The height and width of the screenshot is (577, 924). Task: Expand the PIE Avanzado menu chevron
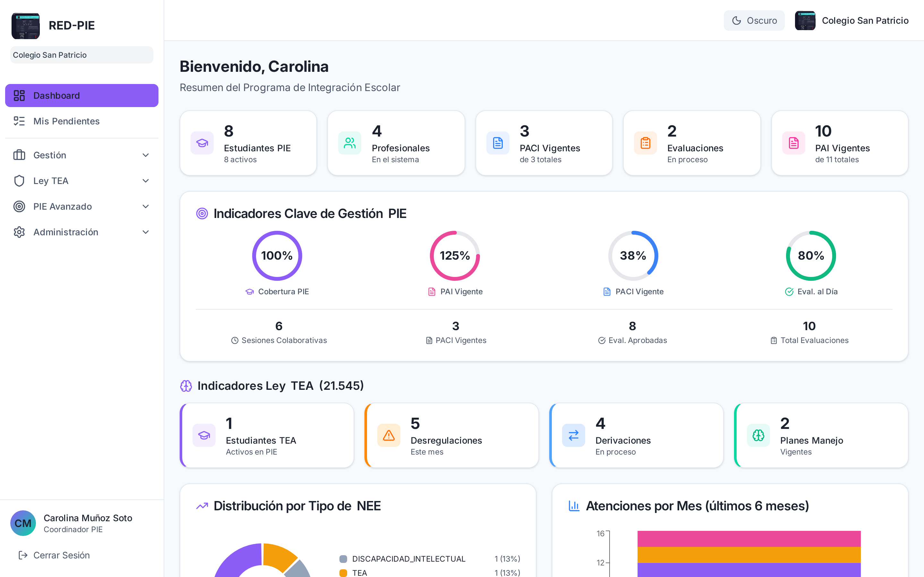pyautogui.click(x=145, y=206)
